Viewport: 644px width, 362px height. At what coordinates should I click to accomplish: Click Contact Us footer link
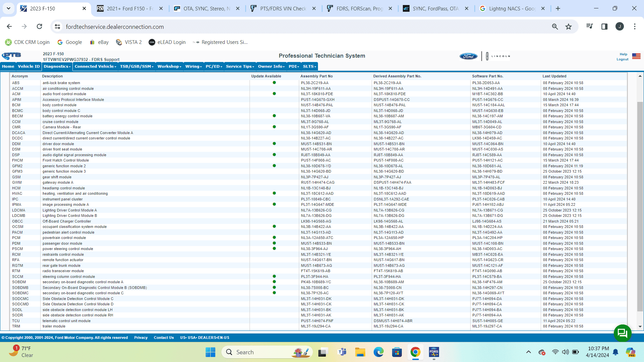[164, 338]
